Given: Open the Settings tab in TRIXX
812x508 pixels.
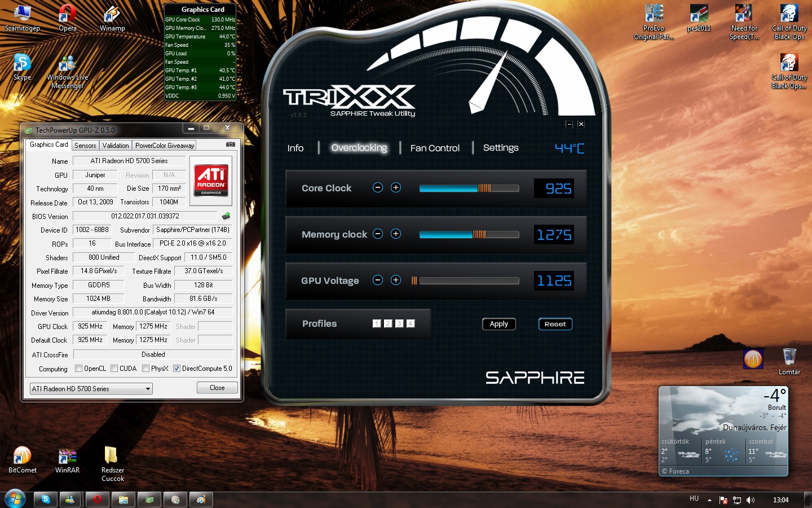Looking at the screenshot, I should [501, 147].
